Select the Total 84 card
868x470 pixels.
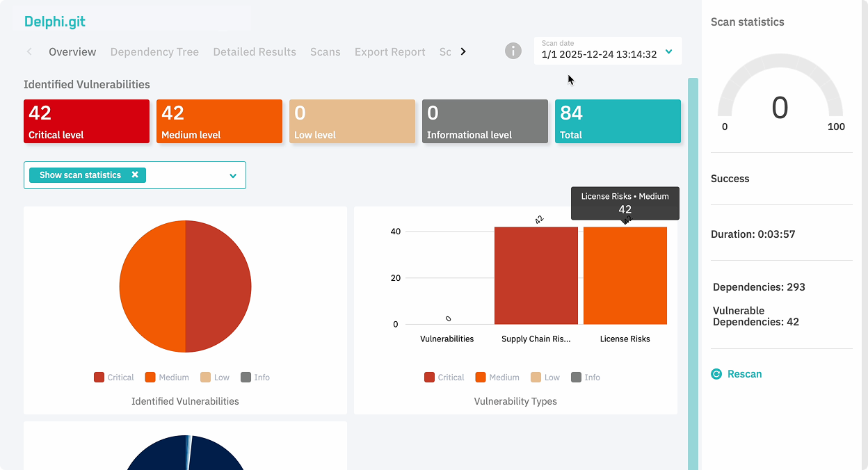pyautogui.click(x=618, y=121)
